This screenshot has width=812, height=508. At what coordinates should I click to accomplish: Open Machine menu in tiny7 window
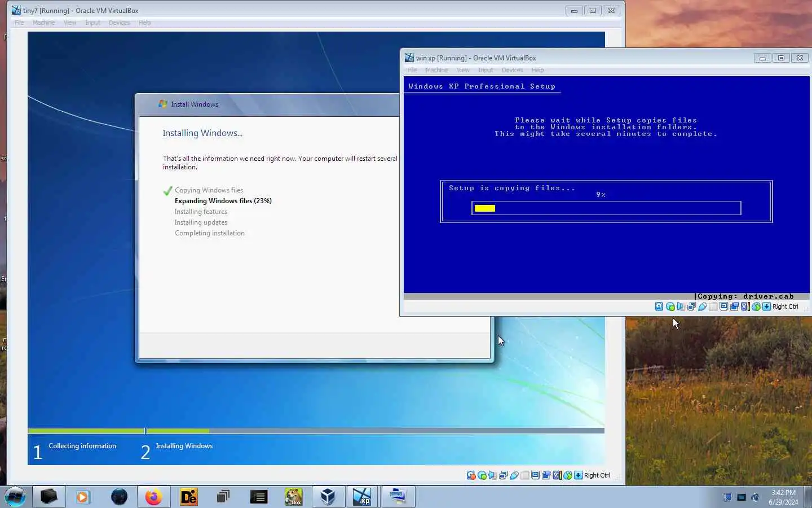pyautogui.click(x=44, y=23)
